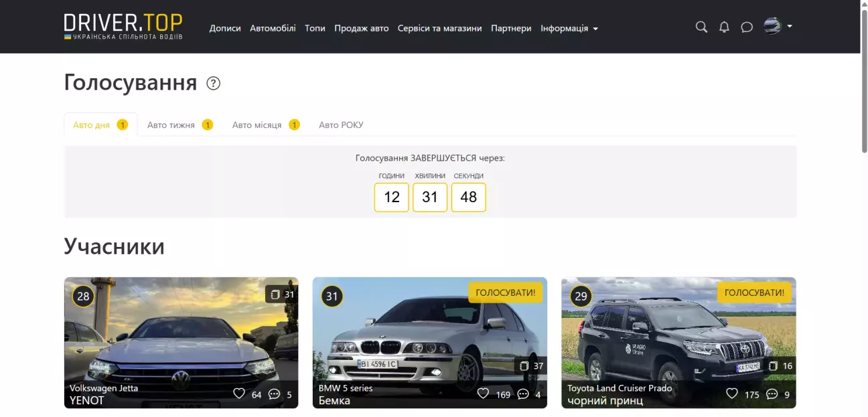Switch to the Авто тижня tab
The width and height of the screenshot is (868, 417).
pyautogui.click(x=171, y=125)
